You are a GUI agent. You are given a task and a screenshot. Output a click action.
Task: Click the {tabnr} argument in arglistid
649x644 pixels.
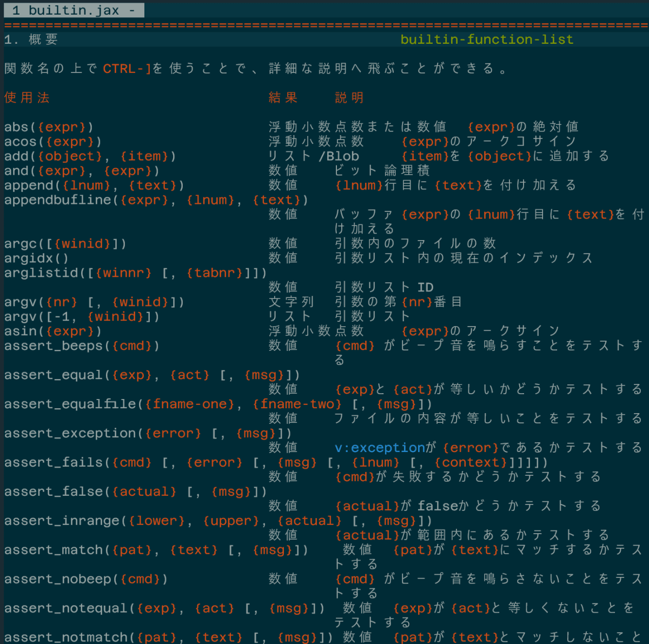coord(214,273)
